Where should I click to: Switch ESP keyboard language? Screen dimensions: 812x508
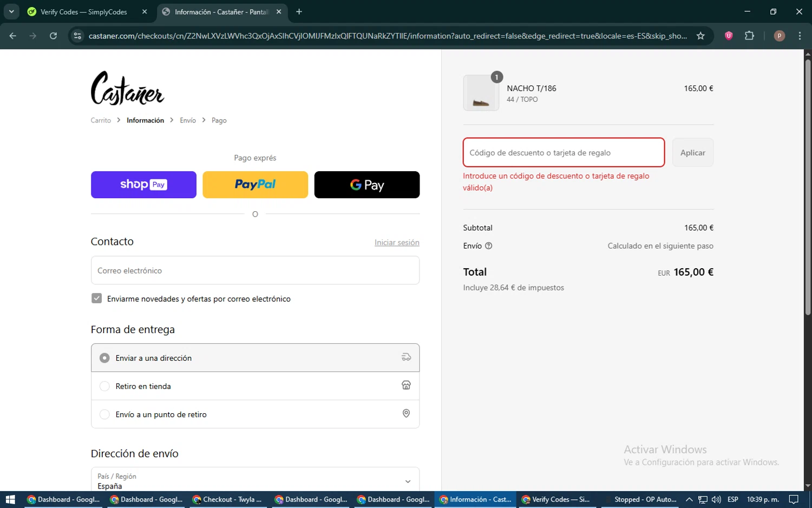[733, 499]
